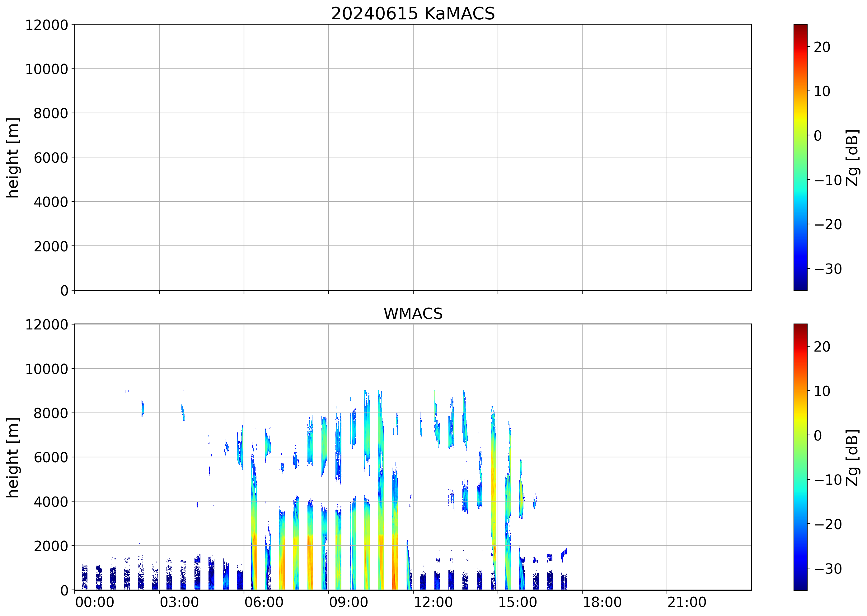The image size is (867, 616).
Task: Click the top colorbar 0 dB tick label
Action: 818,135
